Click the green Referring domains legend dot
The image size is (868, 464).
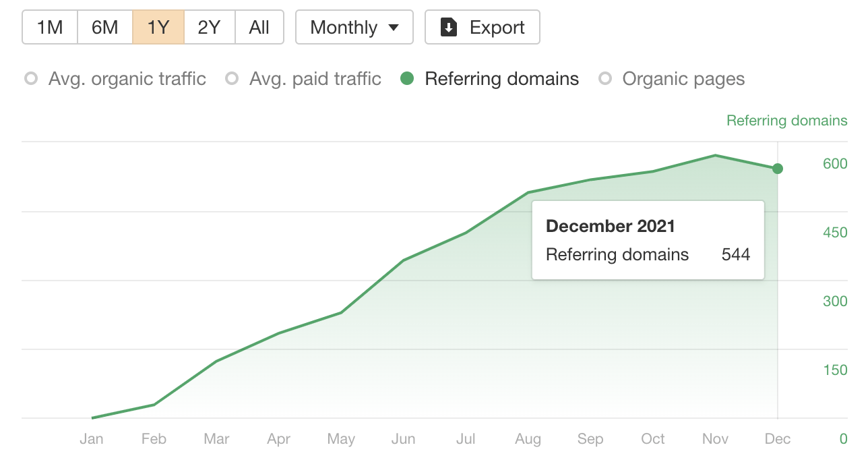tap(407, 79)
